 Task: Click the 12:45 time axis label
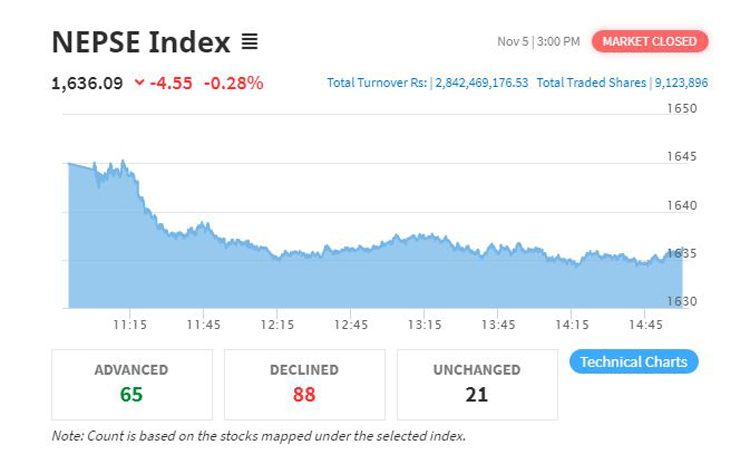point(351,324)
